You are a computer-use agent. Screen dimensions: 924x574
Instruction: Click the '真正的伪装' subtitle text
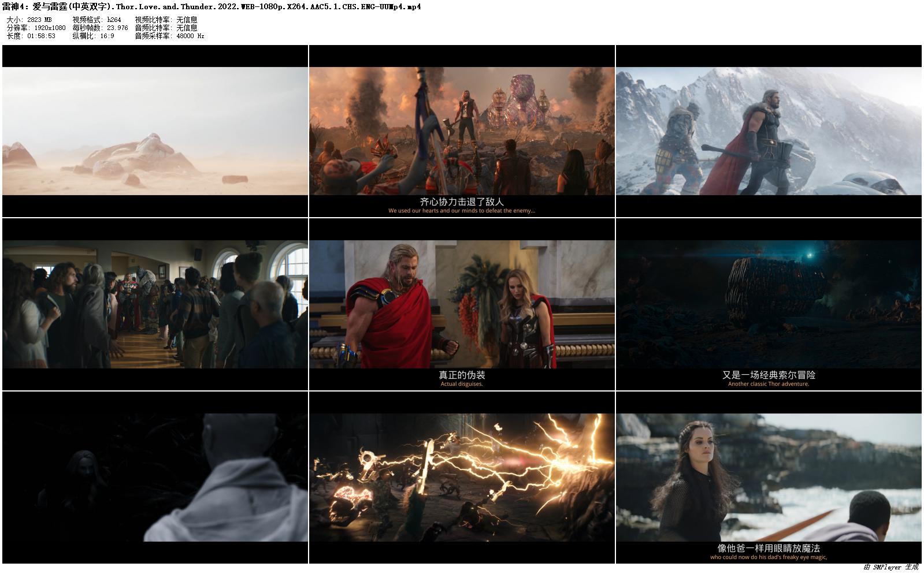[462, 375]
